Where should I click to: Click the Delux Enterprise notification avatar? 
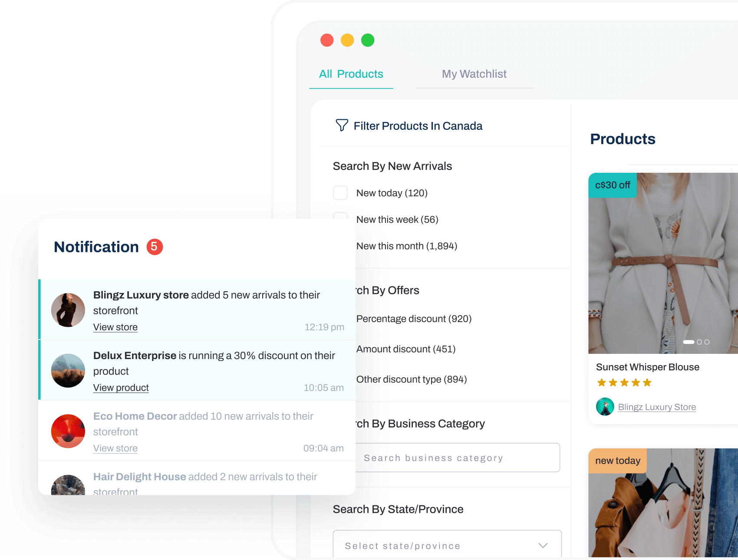click(x=68, y=371)
